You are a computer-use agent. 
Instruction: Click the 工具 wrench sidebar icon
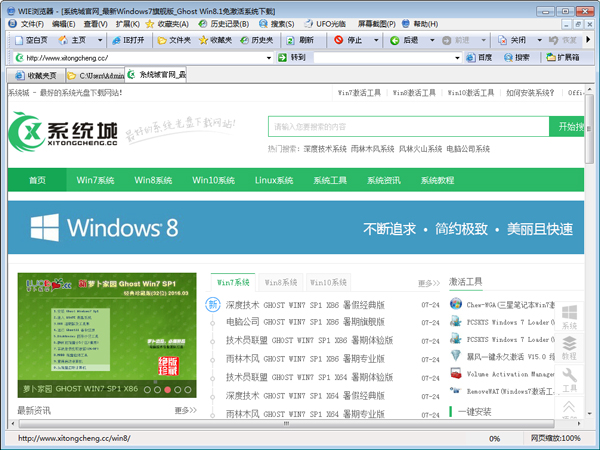569,379
